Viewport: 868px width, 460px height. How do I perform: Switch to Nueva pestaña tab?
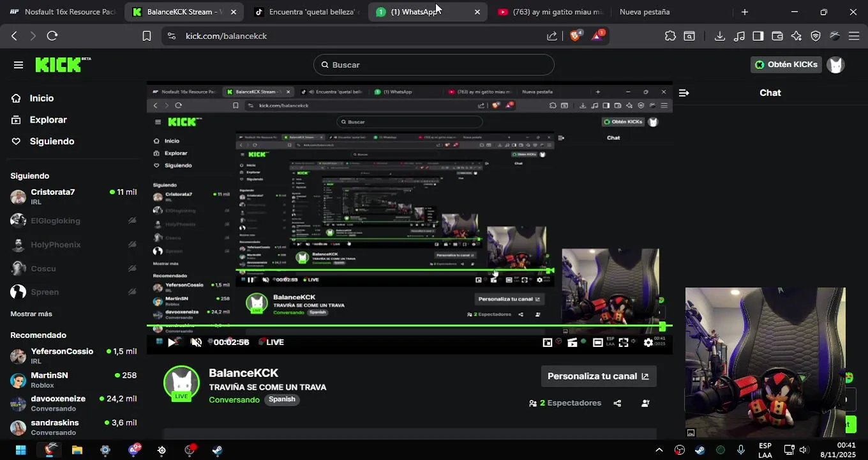[x=645, y=11]
